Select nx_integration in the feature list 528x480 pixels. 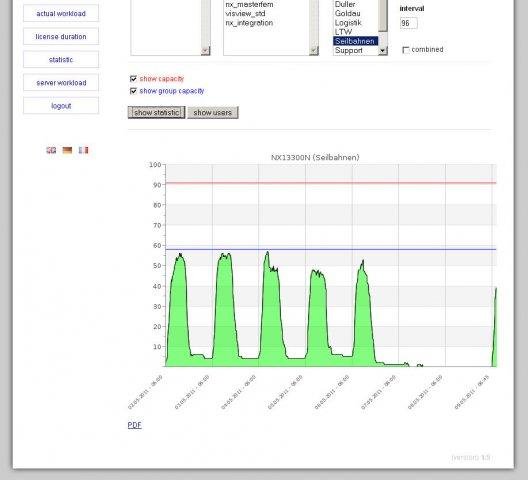pyautogui.click(x=249, y=23)
